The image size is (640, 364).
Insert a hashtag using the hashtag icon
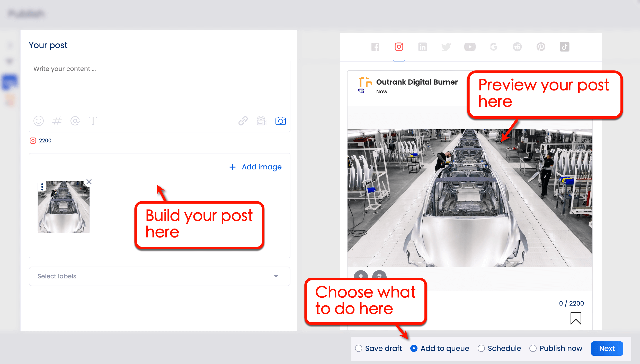pos(57,121)
